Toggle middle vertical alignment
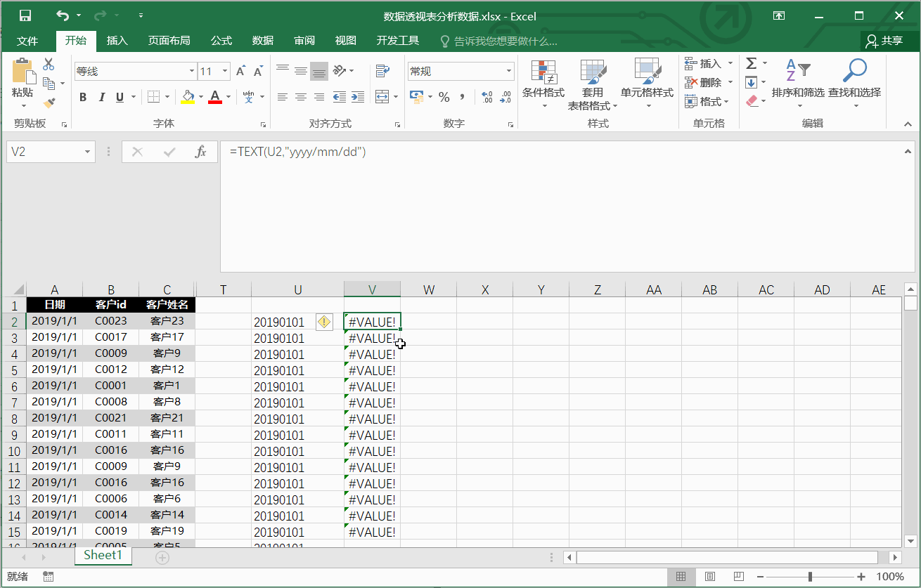Screen dimensions: 921x588 (x=301, y=71)
